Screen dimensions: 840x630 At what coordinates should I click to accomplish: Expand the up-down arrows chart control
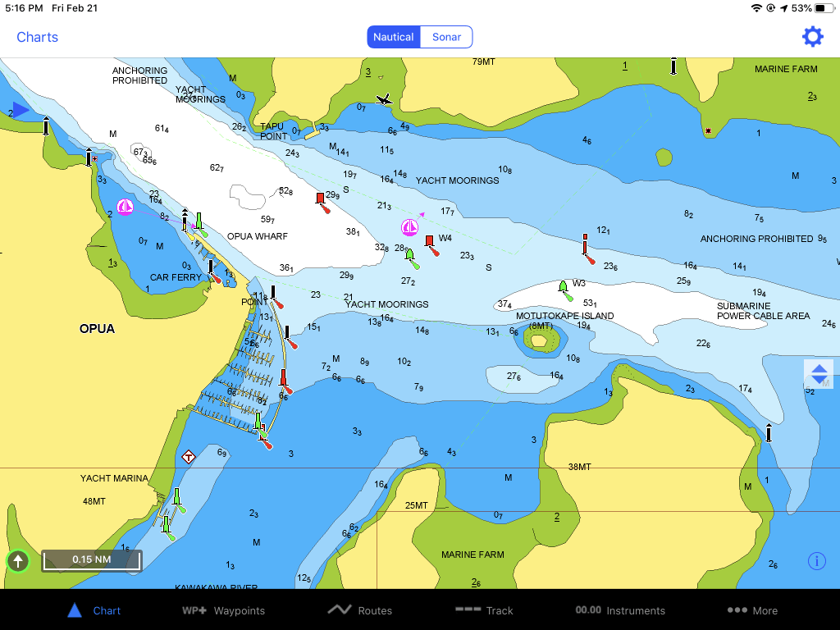coord(819,374)
